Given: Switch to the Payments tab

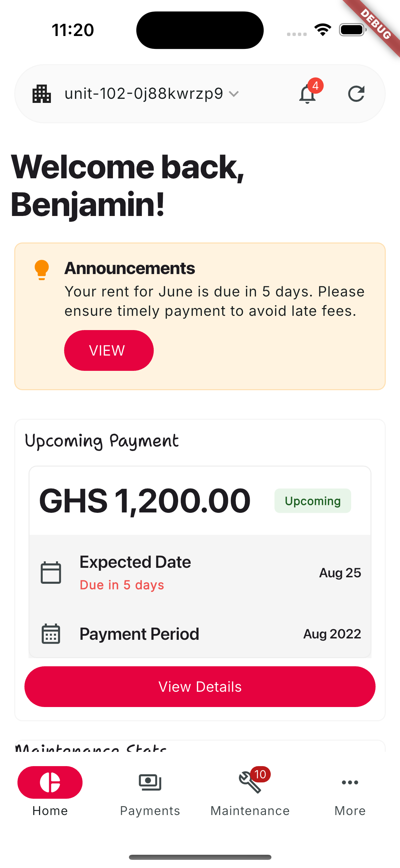Looking at the screenshot, I should [150, 791].
